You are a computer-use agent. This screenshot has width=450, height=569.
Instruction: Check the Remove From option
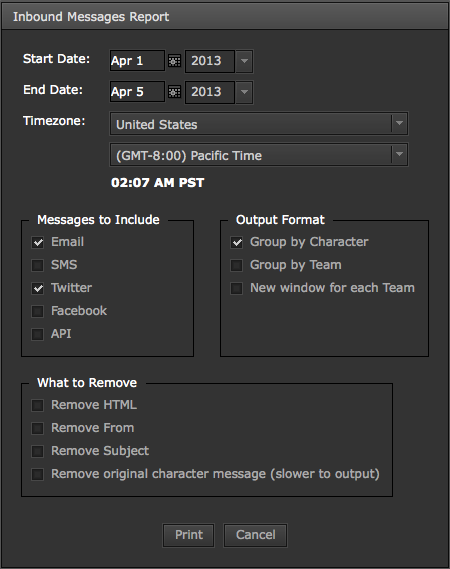(x=38, y=428)
